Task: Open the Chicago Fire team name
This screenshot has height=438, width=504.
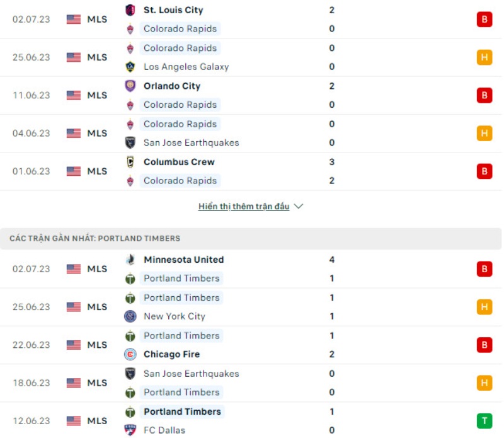Action: pos(171,354)
